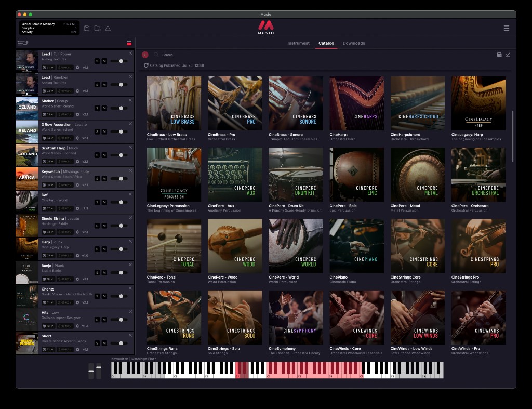The height and width of the screenshot is (409, 532).
Task: Open MIDI channel dropdown for Lead Full Power
Action: point(48,68)
